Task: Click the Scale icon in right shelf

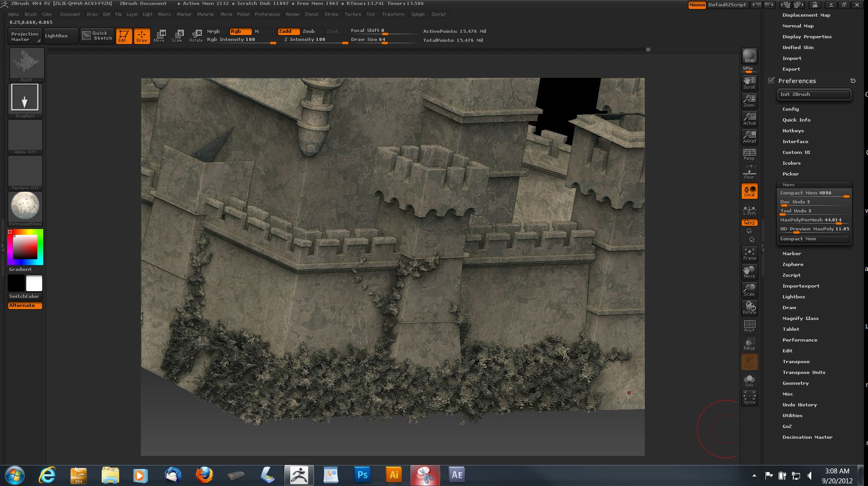Action: pyautogui.click(x=749, y=290)
